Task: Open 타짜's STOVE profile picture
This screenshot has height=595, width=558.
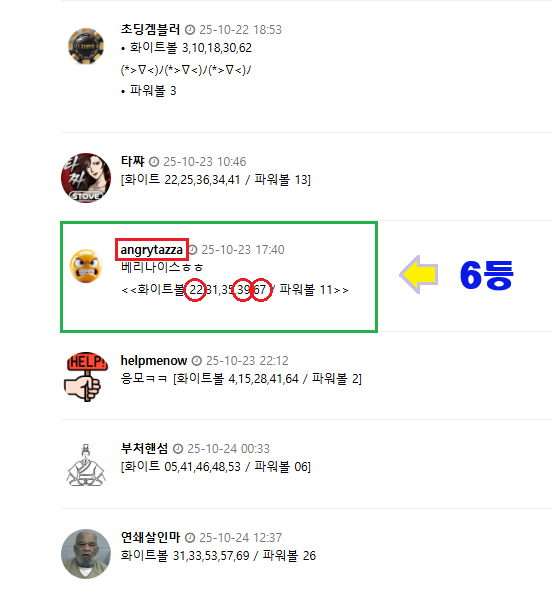Action: [x=86, y=178]
